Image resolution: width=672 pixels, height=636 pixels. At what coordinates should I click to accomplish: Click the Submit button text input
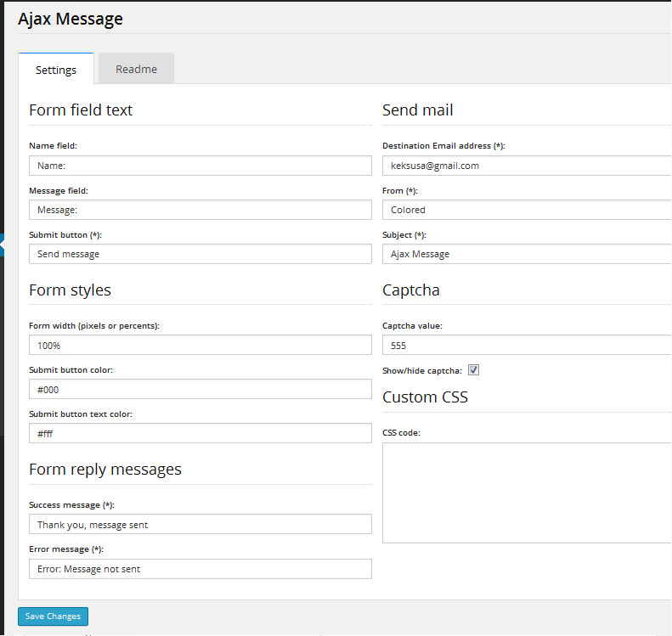(200, 254)
